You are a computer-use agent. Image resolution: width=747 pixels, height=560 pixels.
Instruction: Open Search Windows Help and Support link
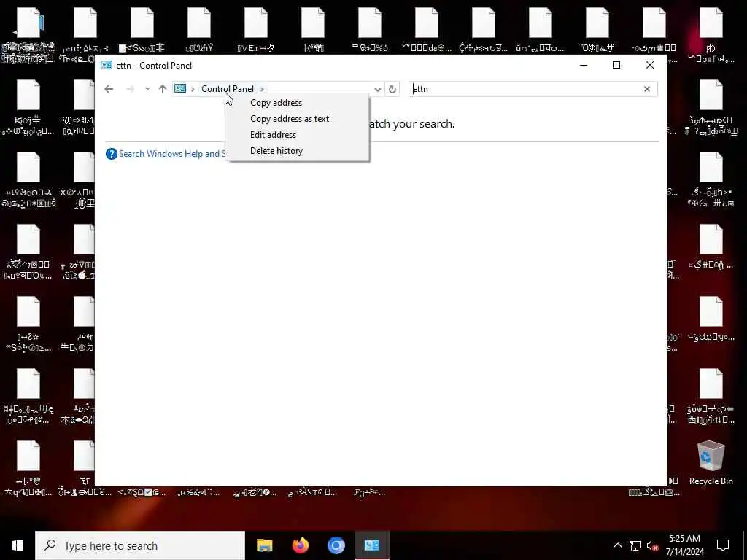172,154
